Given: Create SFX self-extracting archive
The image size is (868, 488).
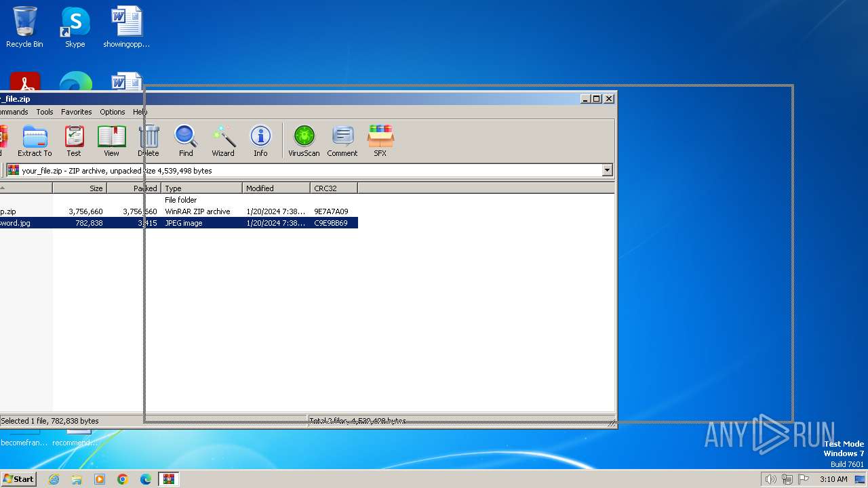Looking at the screenshot, I should [380, 141].
